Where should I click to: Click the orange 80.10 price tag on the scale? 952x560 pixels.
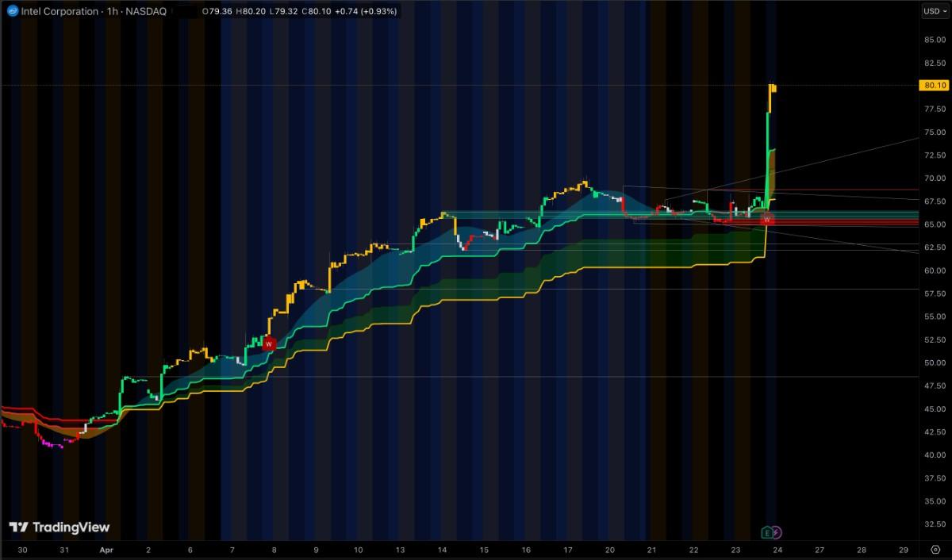pyautogui.click(x=934, y=85)
